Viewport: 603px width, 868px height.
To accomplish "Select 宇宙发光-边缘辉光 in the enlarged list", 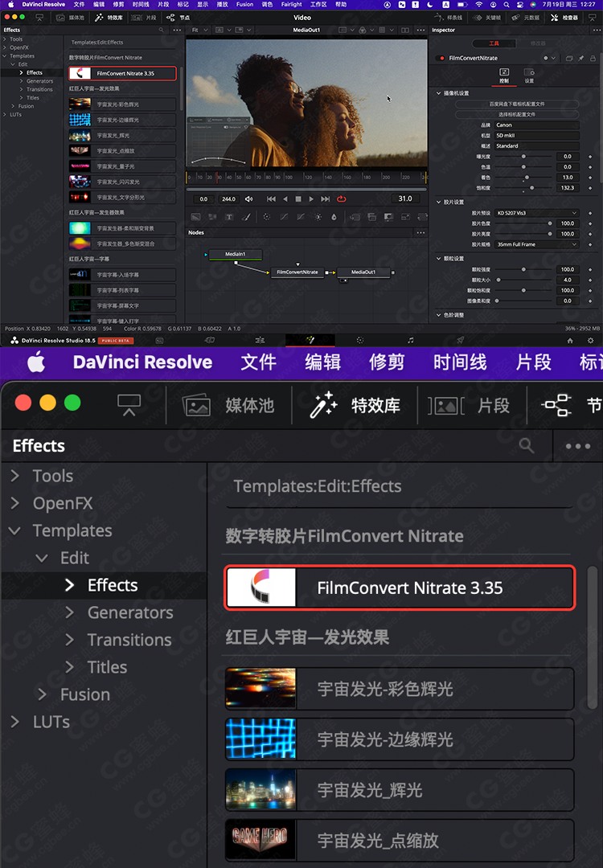I will point(400,739).
